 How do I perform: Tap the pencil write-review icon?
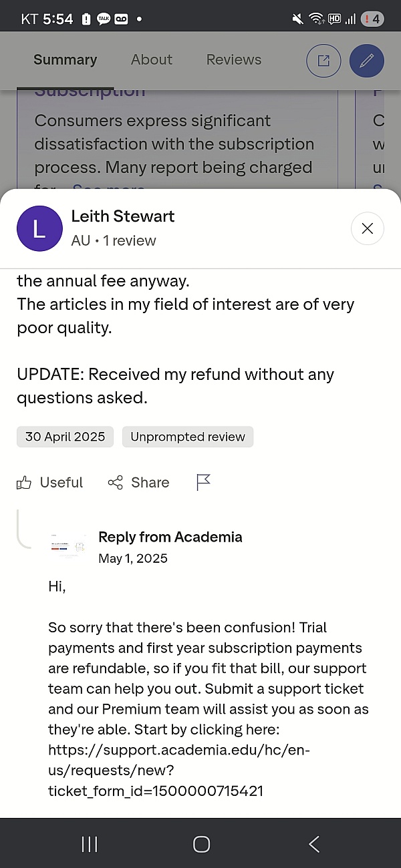tap(367, 61)
